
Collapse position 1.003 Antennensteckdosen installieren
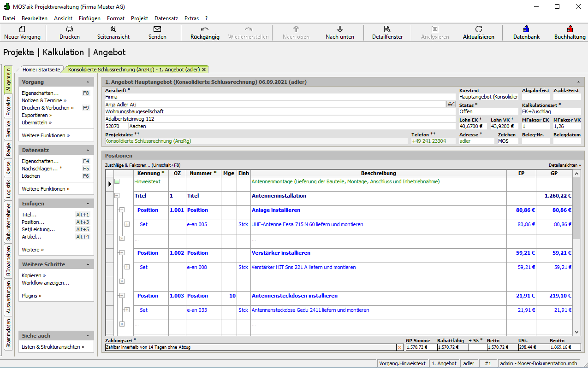click(x=122, y=296)
